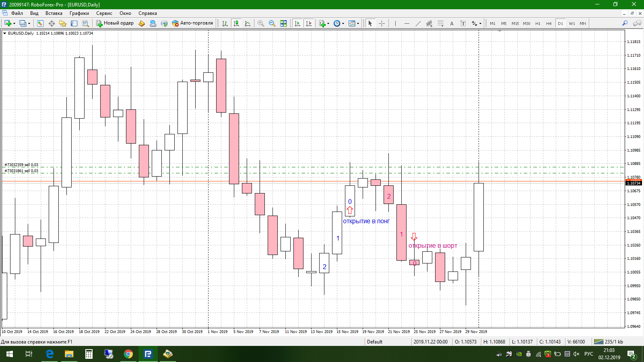Viewport: 644px width, 362px height.
Task: Open the Strategy Tester icon
Action: click(x=85, y=23)
